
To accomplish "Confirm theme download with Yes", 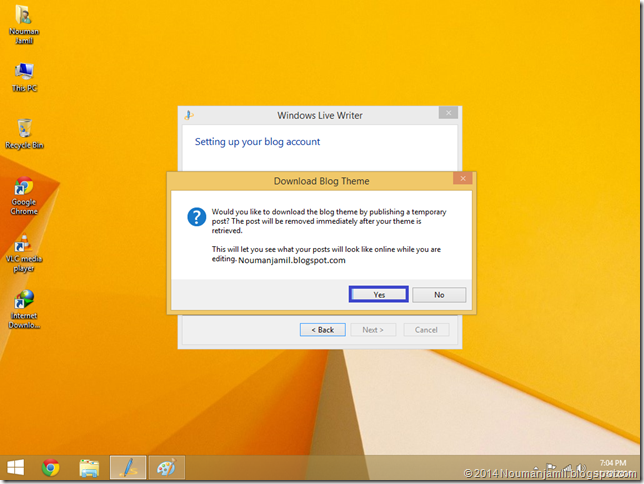I will point(379,295).
